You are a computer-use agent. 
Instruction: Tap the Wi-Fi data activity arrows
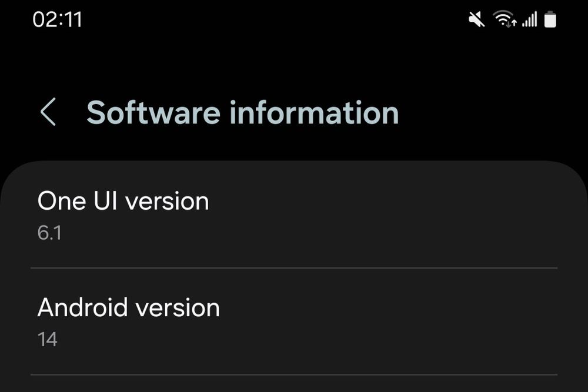pos(512,24)
